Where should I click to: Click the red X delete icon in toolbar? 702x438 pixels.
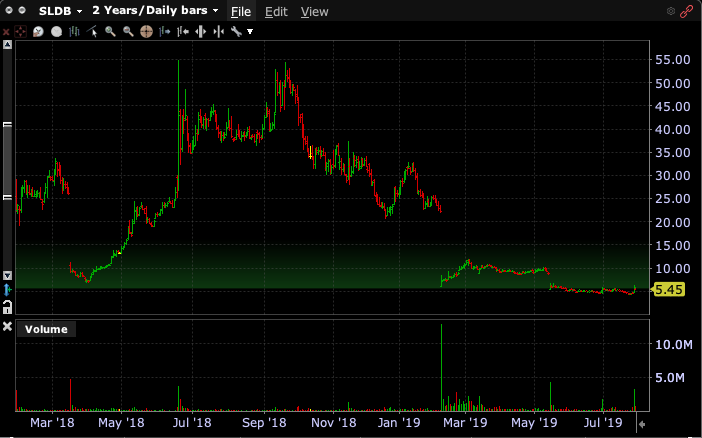point(6,32)
